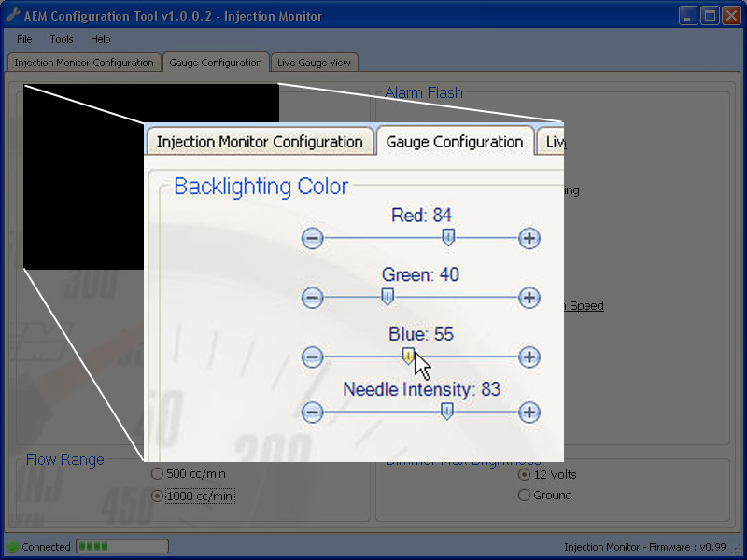Select the Green slider handle
Image resolution: width=747 pixels, height=560 pixels.
(388, 296)
